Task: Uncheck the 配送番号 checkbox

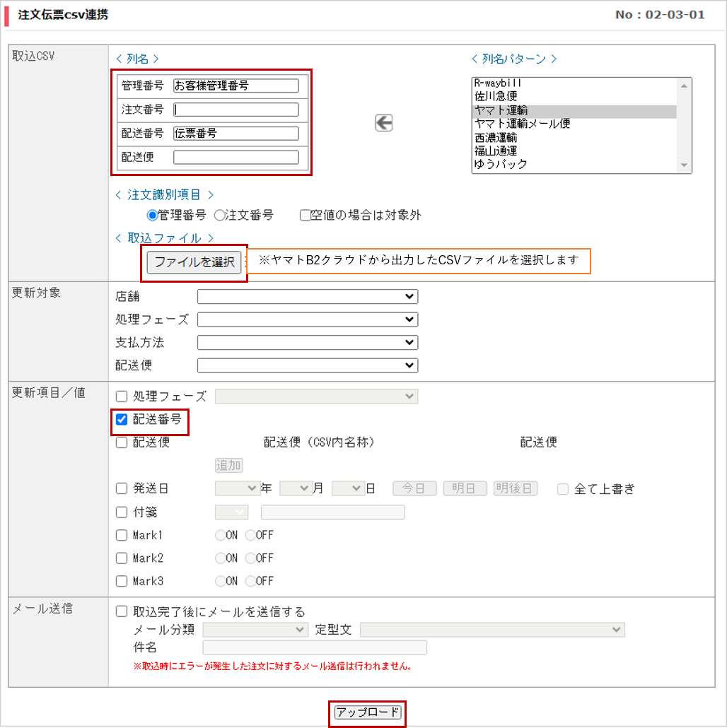Action: [122, 420]
